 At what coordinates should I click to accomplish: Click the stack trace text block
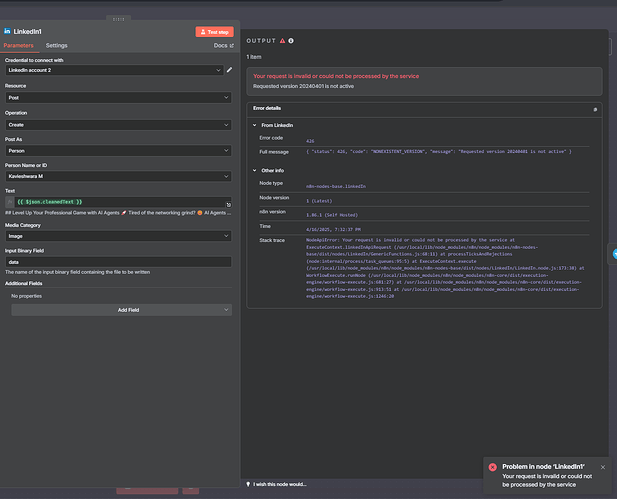pos(445,268)
